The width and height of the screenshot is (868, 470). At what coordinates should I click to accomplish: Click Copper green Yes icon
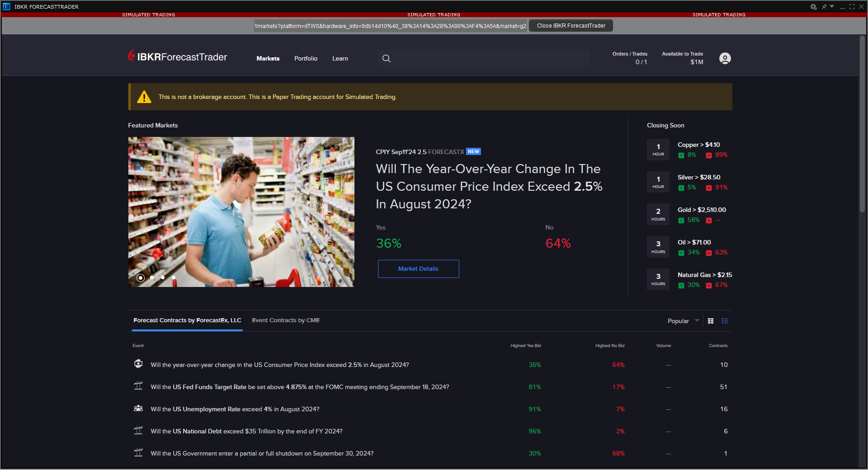coord(681,155)
